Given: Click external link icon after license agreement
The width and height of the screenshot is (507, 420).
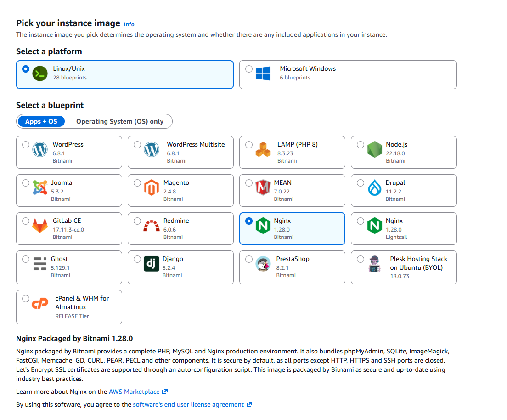Looking at the screenshot, I should (x=249, y=404).
